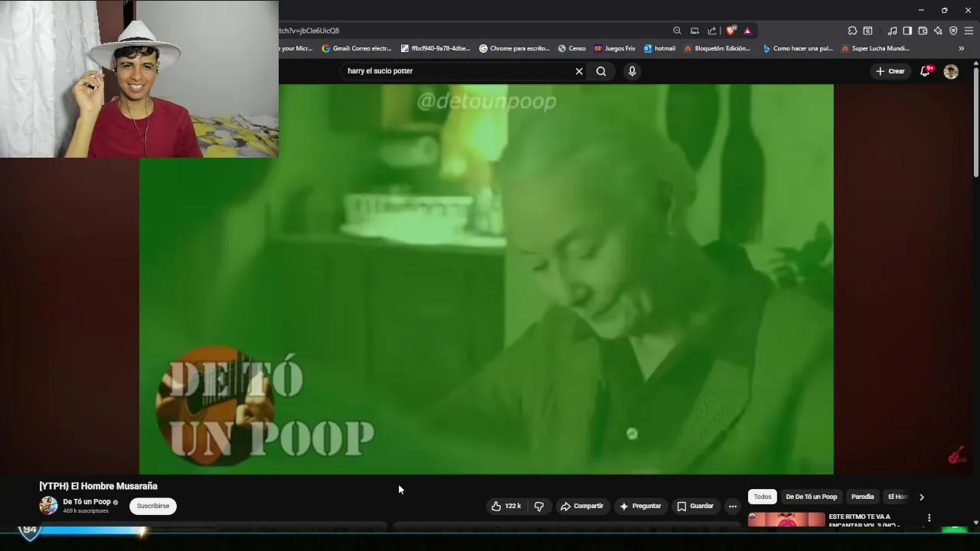Screen dimensions: 980x551
Task: Open De Tó un Poop channel avatar
Action: 48,505
